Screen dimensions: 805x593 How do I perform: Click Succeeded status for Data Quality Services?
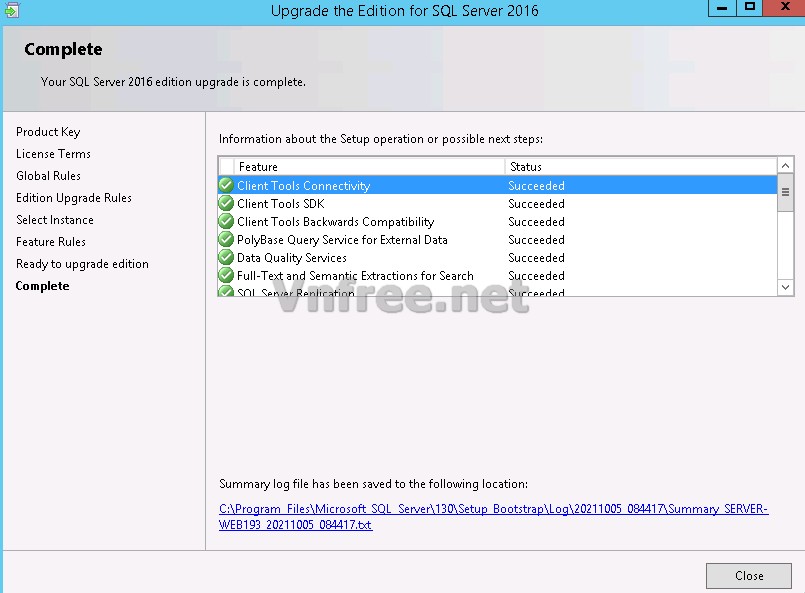pyautogui.click(x=536, y=258)
